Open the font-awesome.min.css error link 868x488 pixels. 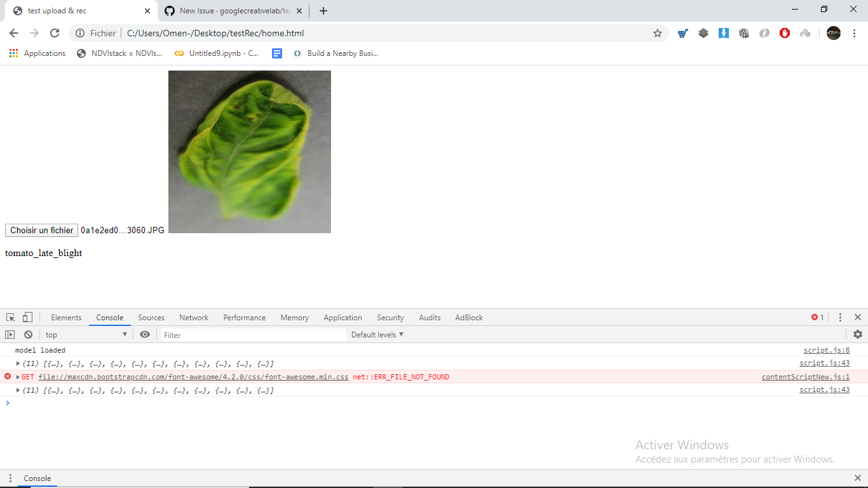[x=194, y=377]
